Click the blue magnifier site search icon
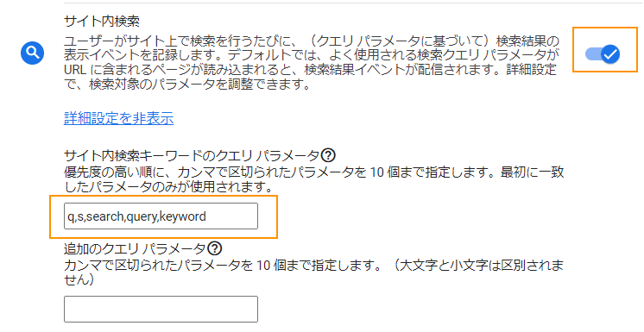644x332 pixels. point(33,53)
